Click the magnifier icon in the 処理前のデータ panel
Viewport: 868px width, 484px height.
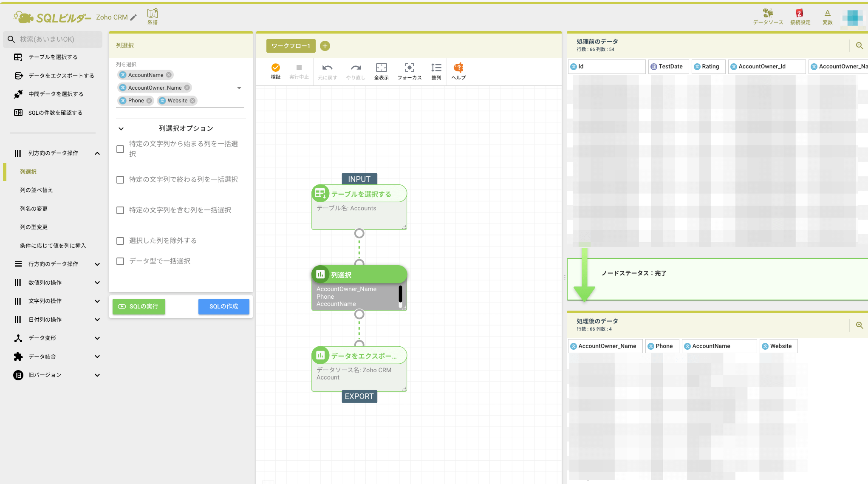coord(859,45)
